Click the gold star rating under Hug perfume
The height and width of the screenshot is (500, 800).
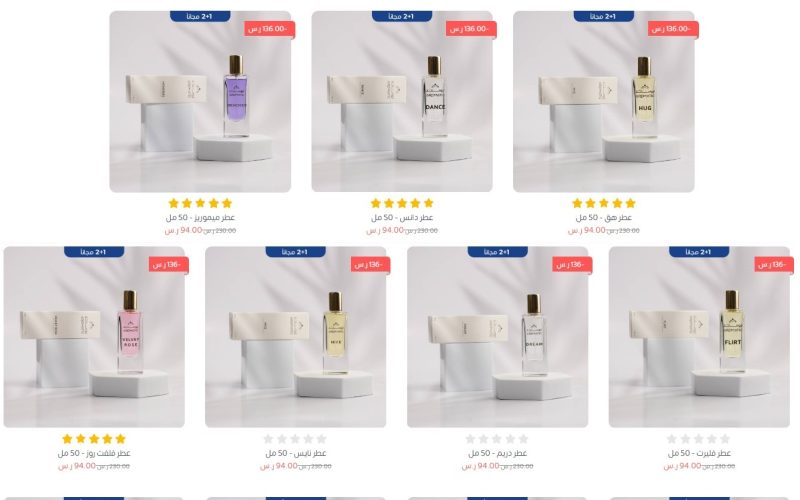[604, 203]
